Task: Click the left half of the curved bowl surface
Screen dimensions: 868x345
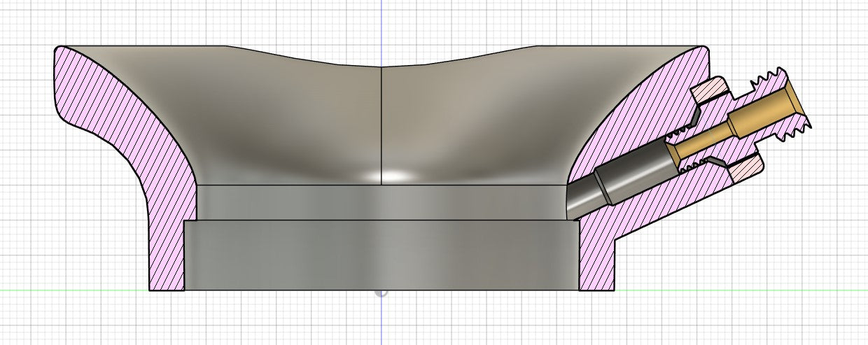Action: point(280,119)
